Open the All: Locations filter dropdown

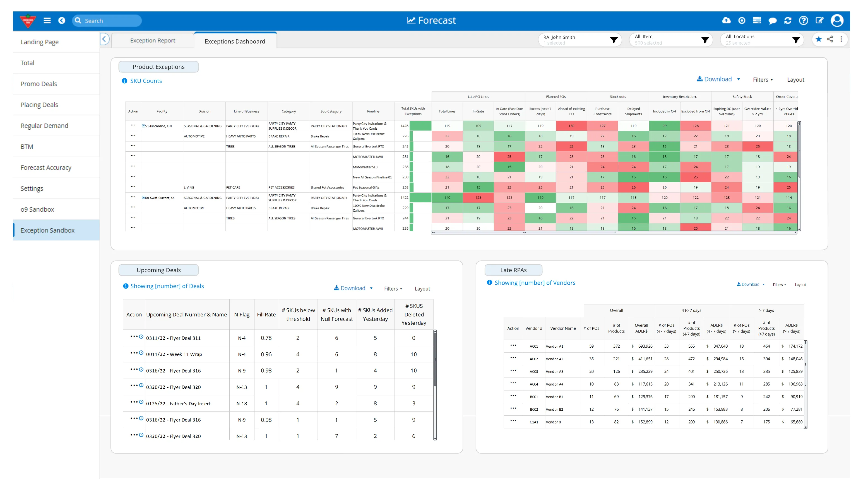click(x=762, y=40)
